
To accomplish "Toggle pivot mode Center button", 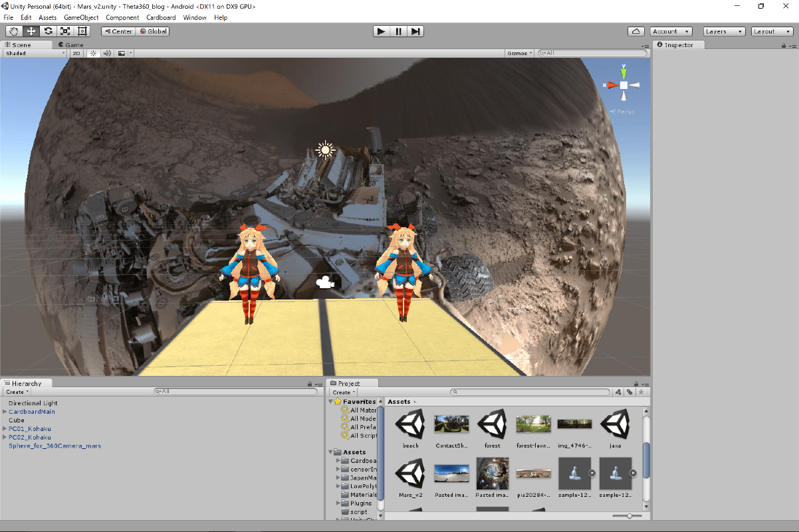I will (118, 31).
